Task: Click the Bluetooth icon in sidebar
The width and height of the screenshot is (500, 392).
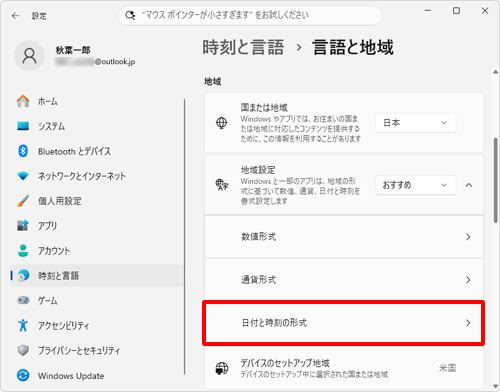Action: [23, 151]
